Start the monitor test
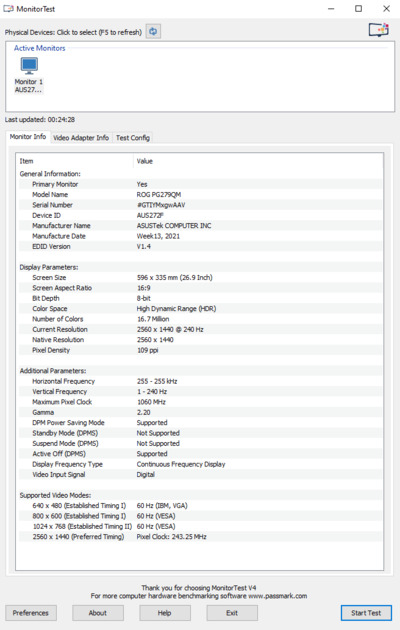 coord(366,613)
